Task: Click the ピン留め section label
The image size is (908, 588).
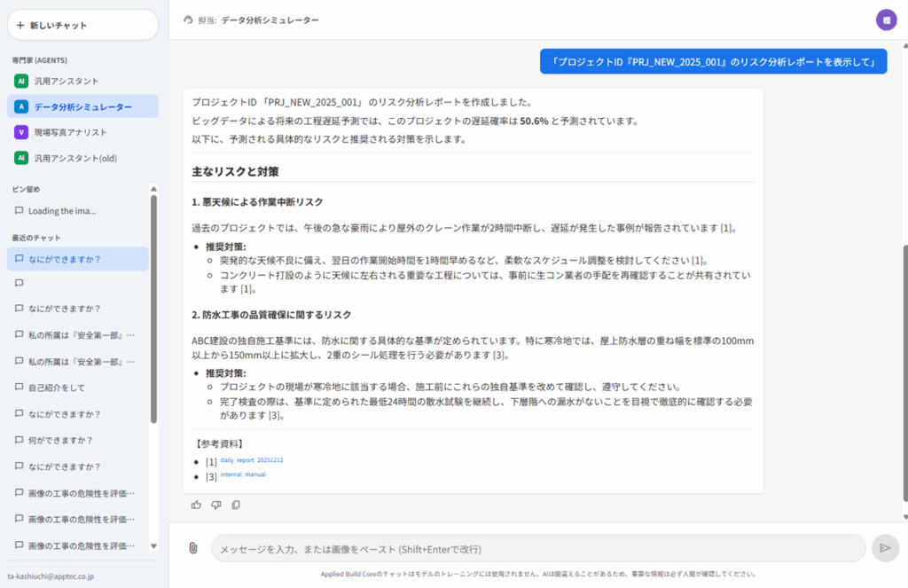Action: (26, 190)
